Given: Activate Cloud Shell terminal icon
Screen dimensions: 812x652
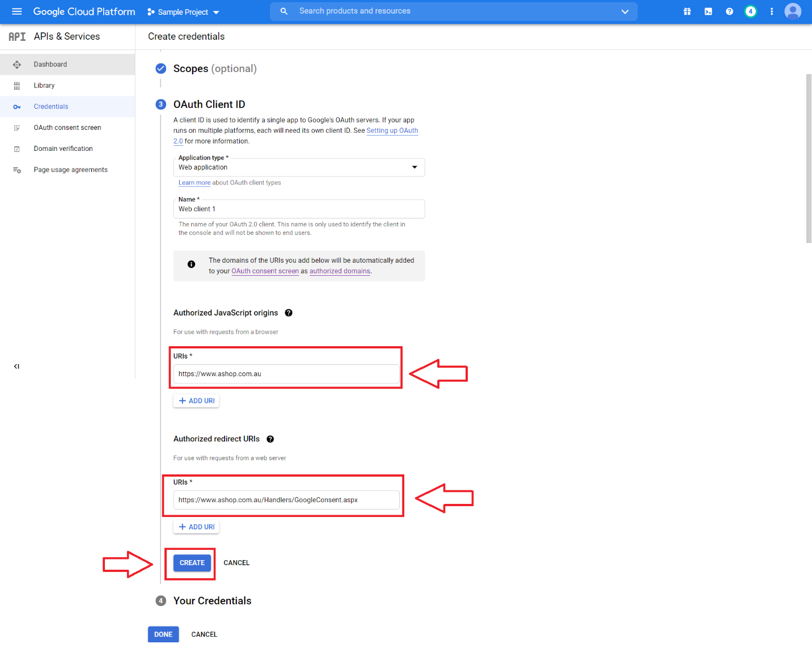Looking at the screenshot, I should point(708,11).
